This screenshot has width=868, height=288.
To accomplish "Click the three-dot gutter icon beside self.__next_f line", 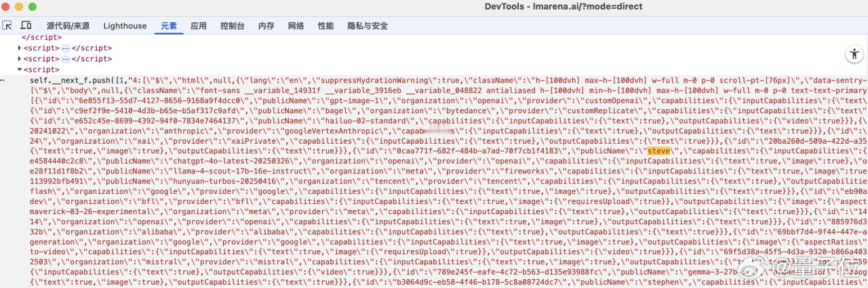I will point(5,81).
